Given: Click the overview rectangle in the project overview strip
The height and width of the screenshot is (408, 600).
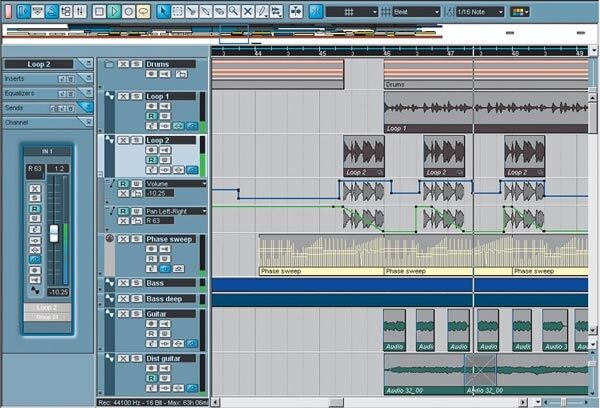Looking at the screenshot, I should pos(234,34).
